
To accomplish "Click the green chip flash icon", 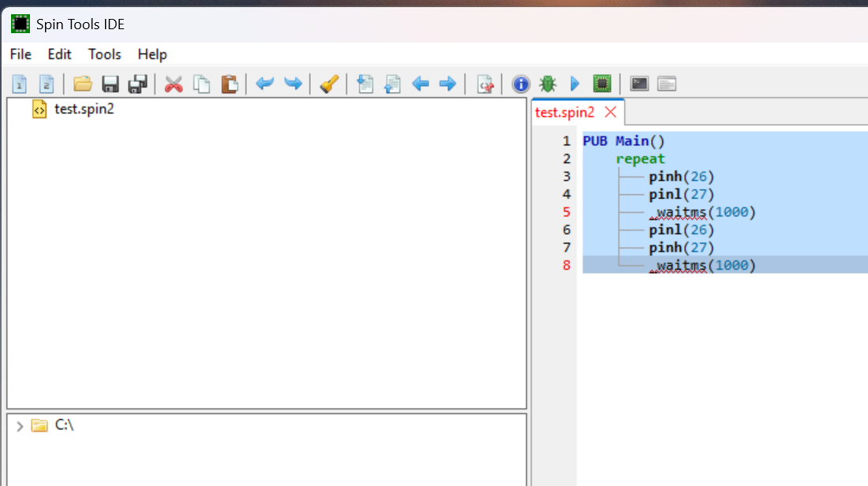I will (x=602, y=84).
